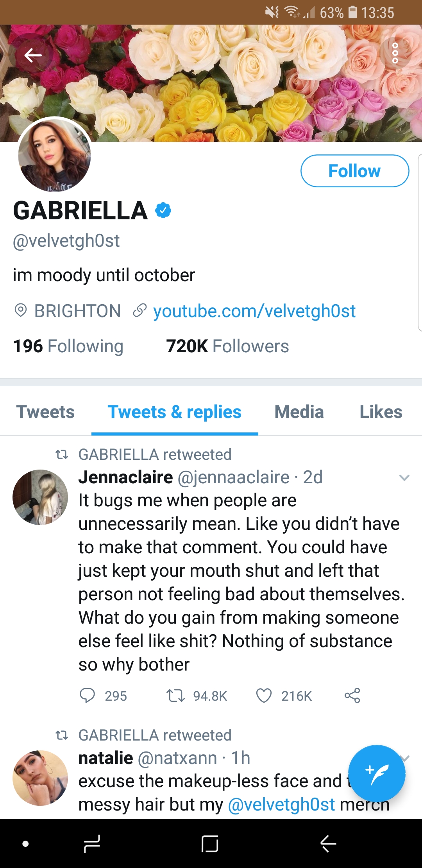Retweet Jennaclaire's tweet using retweet icon

coord(175,696)
